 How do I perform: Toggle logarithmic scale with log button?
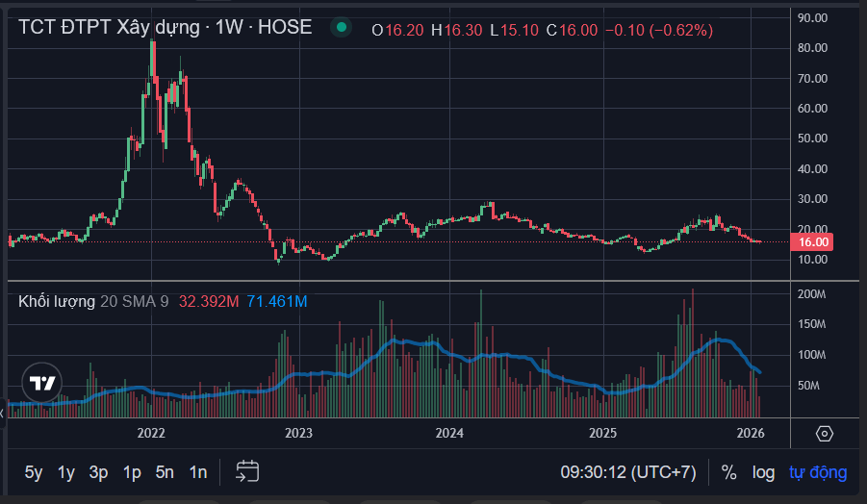[763, 472]
